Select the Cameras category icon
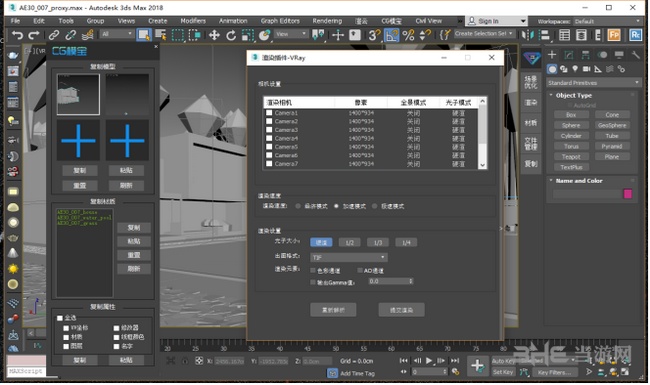650x385 pixels. pos(586,69)
